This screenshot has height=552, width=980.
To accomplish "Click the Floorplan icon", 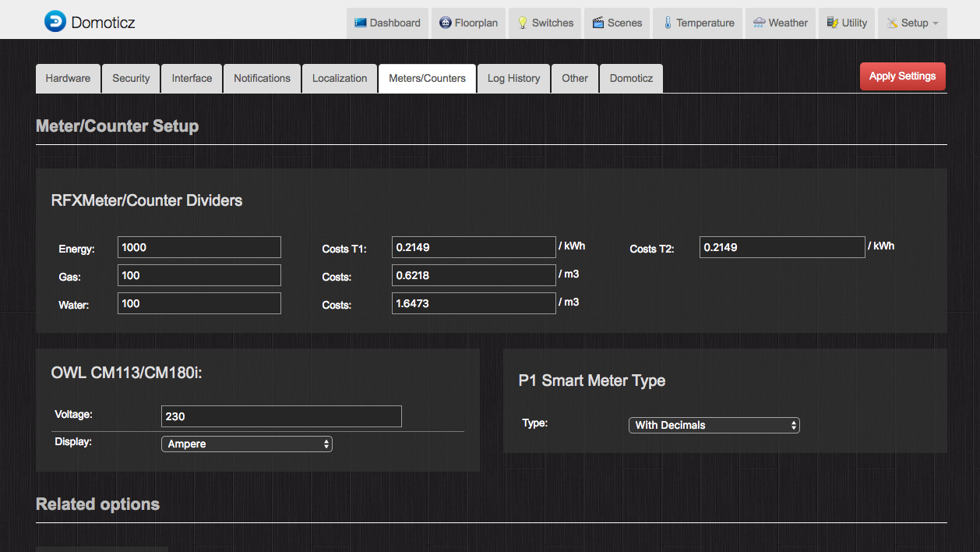I will click(x=446, y=23).
